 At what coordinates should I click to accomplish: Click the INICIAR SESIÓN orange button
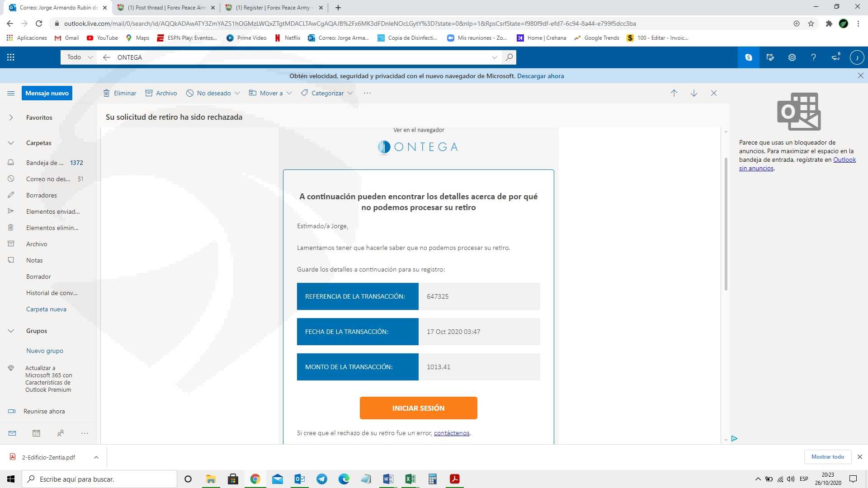coord(418,408)
